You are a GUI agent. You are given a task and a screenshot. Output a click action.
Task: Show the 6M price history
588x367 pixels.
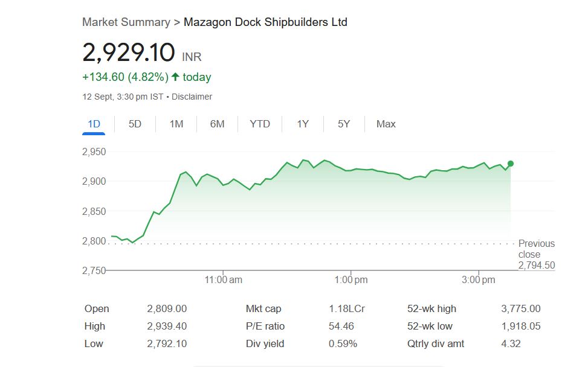point(217,124)
